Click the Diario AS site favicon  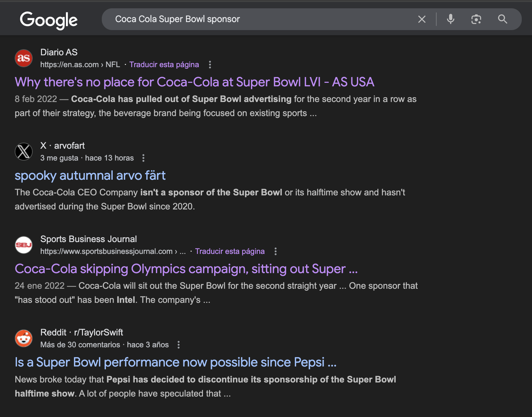[x=24, y=58]
